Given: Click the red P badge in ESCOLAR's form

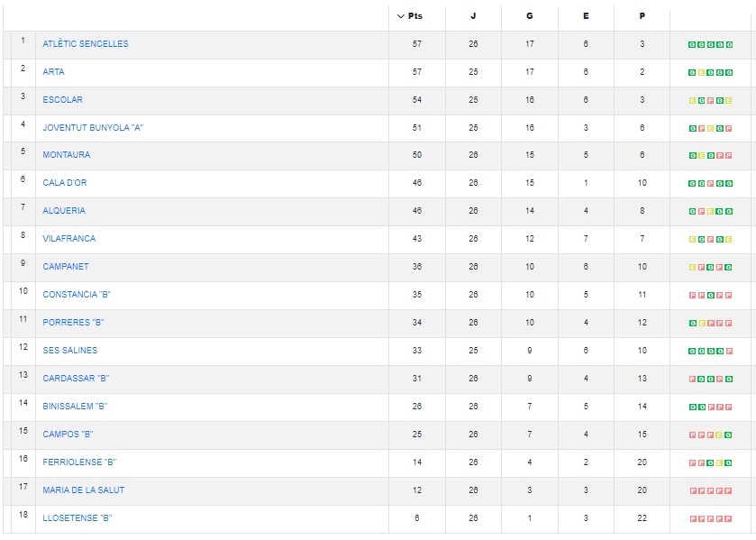Looking at the screenshot, I should pos(710,100).
